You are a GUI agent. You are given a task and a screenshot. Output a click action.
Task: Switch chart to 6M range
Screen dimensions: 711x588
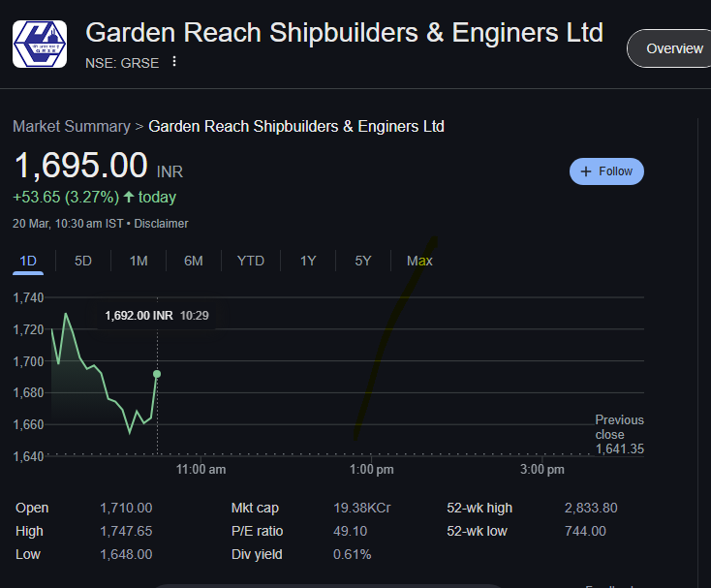pos(194,262)
